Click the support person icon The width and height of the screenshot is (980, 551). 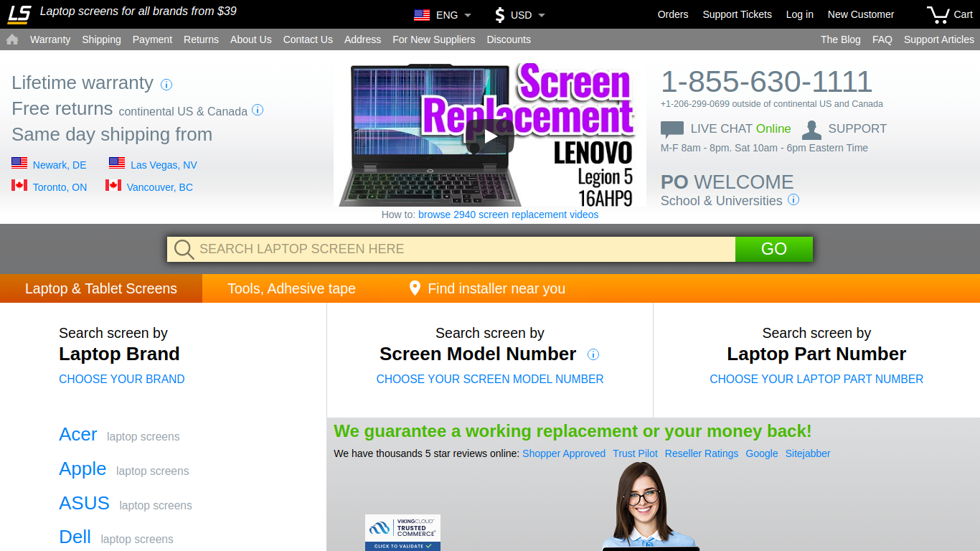(811, 130)
